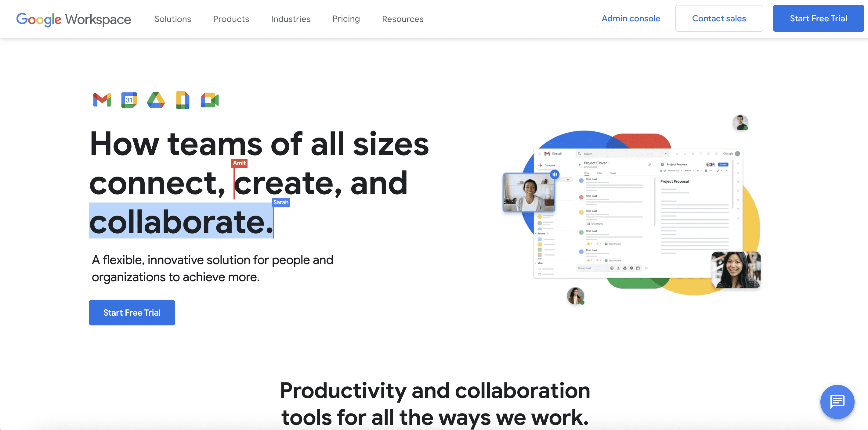Open the Industries dropdown

pyautogui.click(x=291, y=18)
